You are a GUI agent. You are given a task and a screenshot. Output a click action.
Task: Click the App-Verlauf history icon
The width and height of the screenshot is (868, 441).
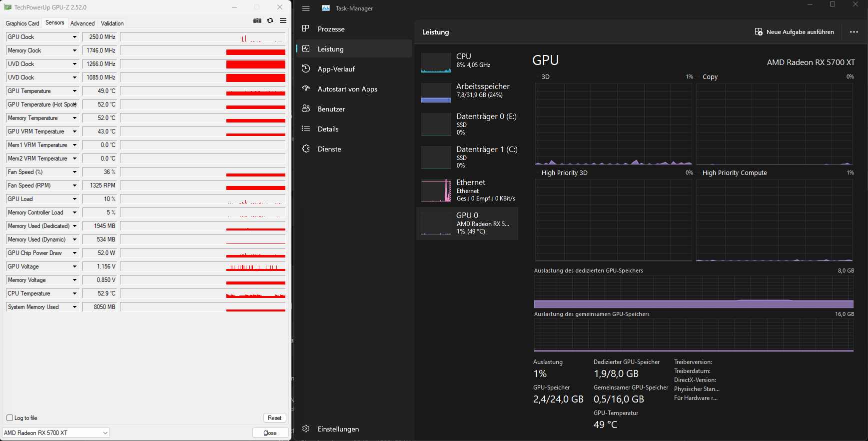[306, 68]
